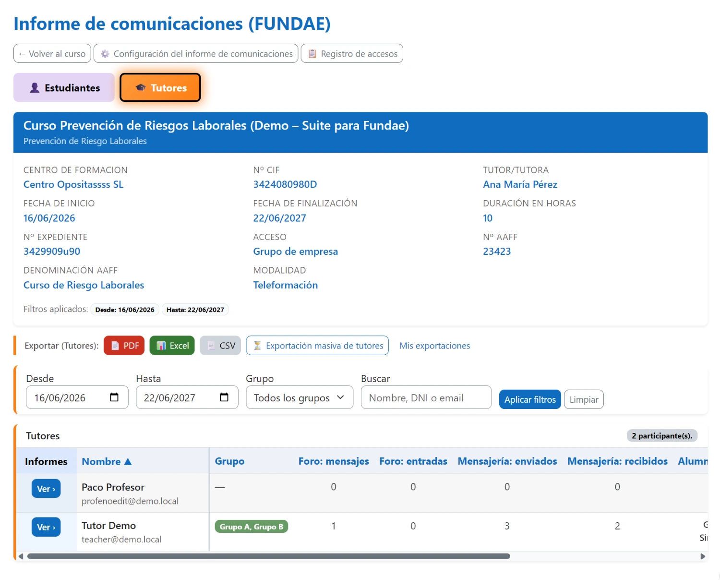Click the Informes column header

46,461
